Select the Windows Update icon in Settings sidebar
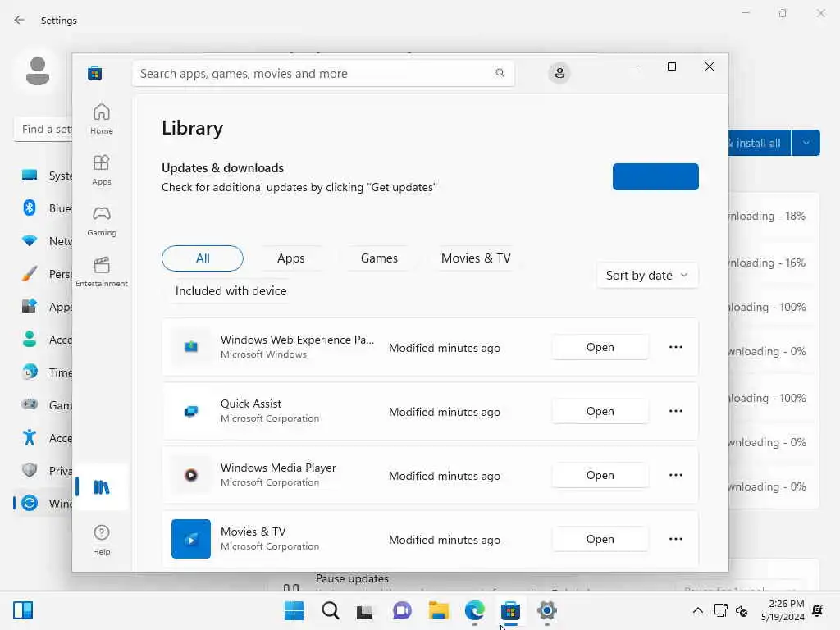The width and height of the screenshot is (840, 630). click(x=30, y=503)
